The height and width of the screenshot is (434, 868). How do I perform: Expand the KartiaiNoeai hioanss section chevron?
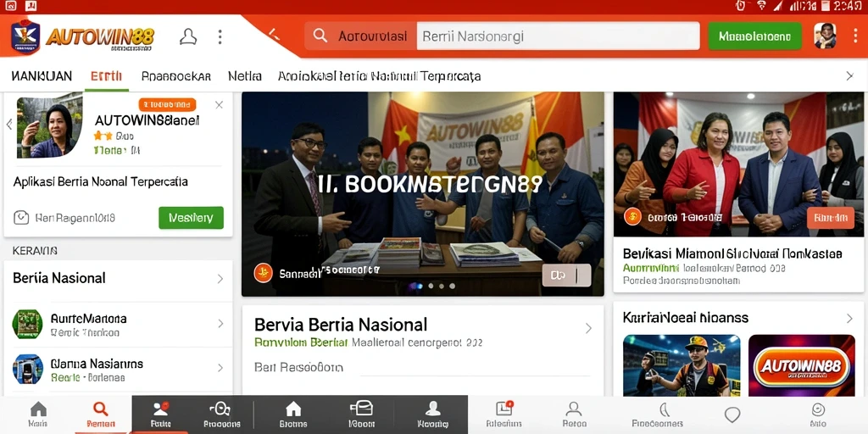(849, 319)
